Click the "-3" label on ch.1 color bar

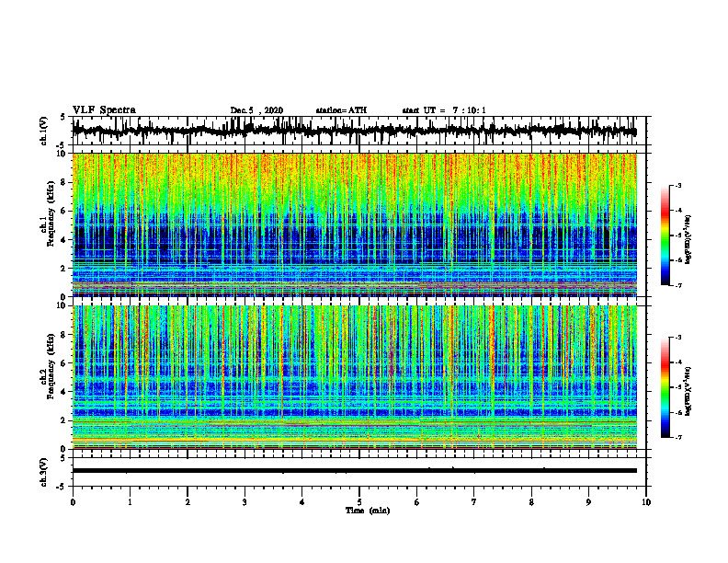click(678, 185)
